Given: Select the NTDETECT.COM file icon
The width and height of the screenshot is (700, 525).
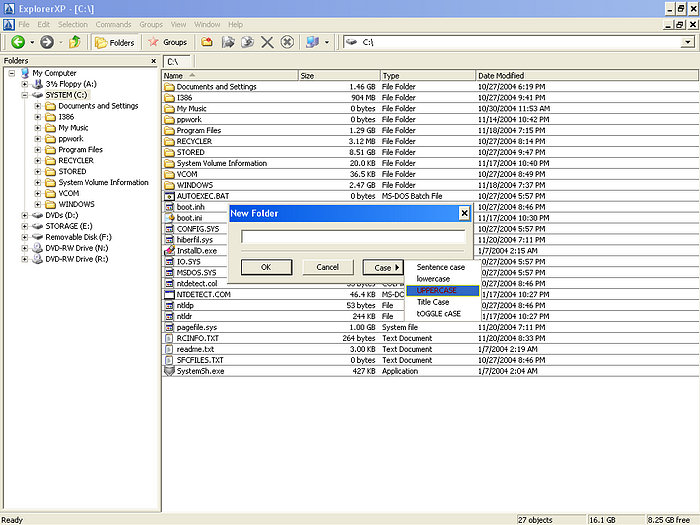Looking at the screenshot, I should pos(169,295).
